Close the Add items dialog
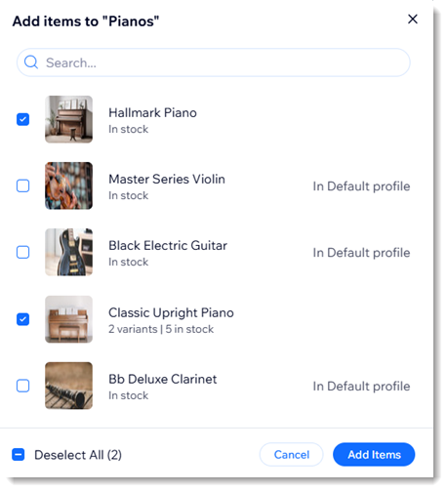Image resolution: width=448 pixels, height=492 pixels. coord(413,19)
